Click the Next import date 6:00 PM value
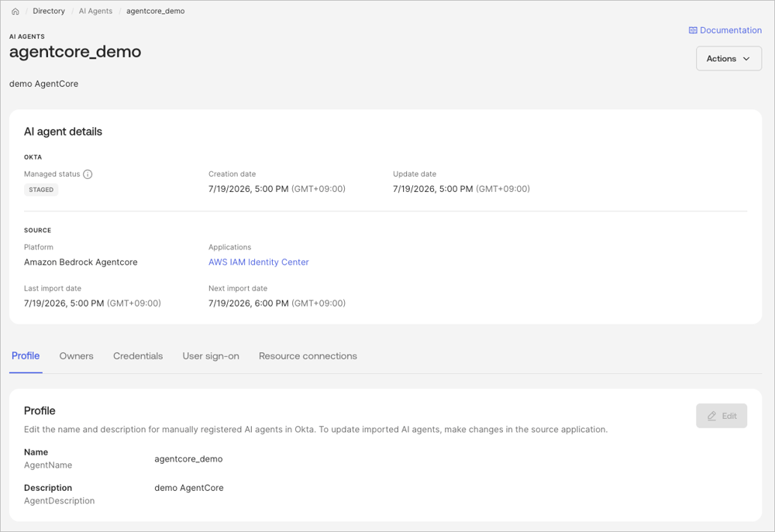 tap(277, 304)
